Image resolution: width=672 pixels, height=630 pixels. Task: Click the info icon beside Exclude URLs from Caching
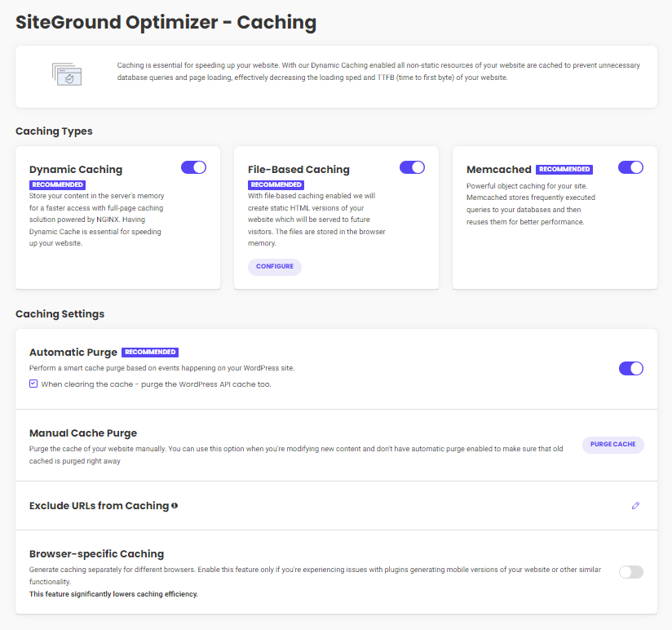(x=175, y=505)
